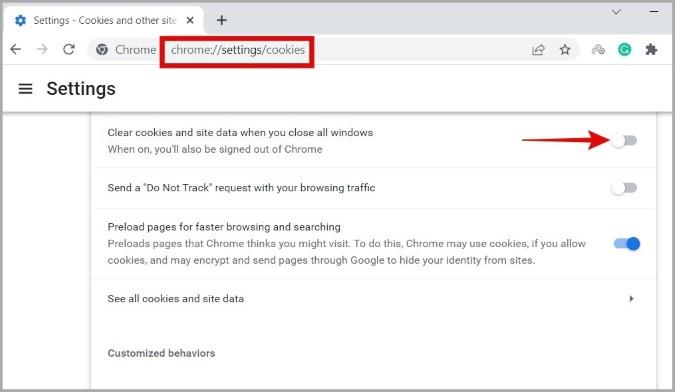Close the Settings tab

click(x=190, y=20)
